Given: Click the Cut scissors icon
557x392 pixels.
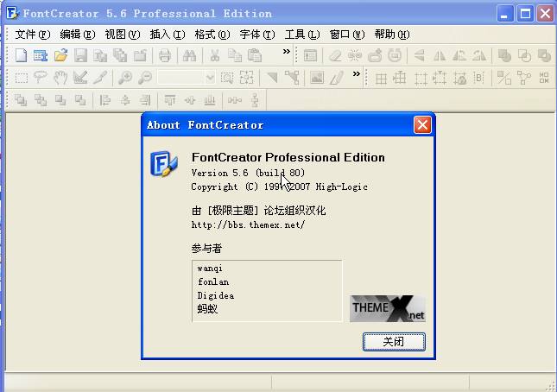Looking at the screenshot, I should [214, 55].
